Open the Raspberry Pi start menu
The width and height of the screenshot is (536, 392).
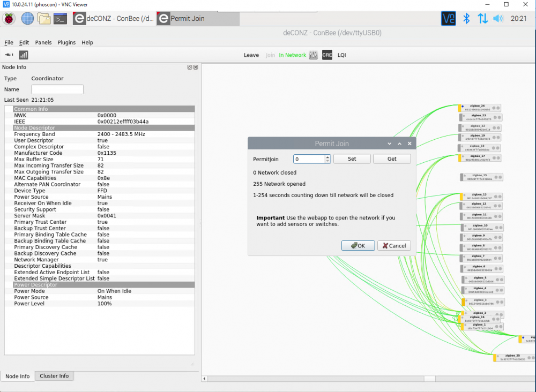coord(10,19)
